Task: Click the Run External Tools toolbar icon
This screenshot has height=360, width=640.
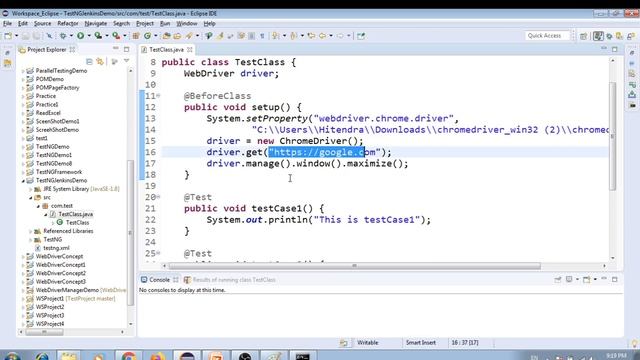Action: [116, 36]
